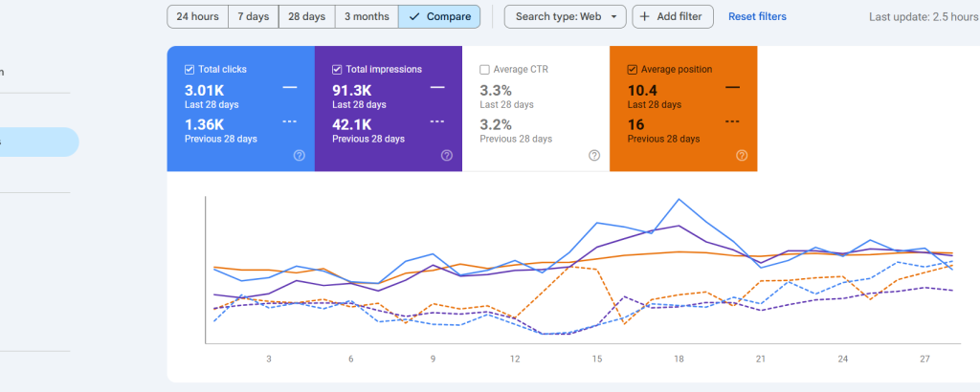The width and height of the screenshot is (980, 392).
Task: Click the highlighted item in left sidebar
Action: [x=38, y=142]
